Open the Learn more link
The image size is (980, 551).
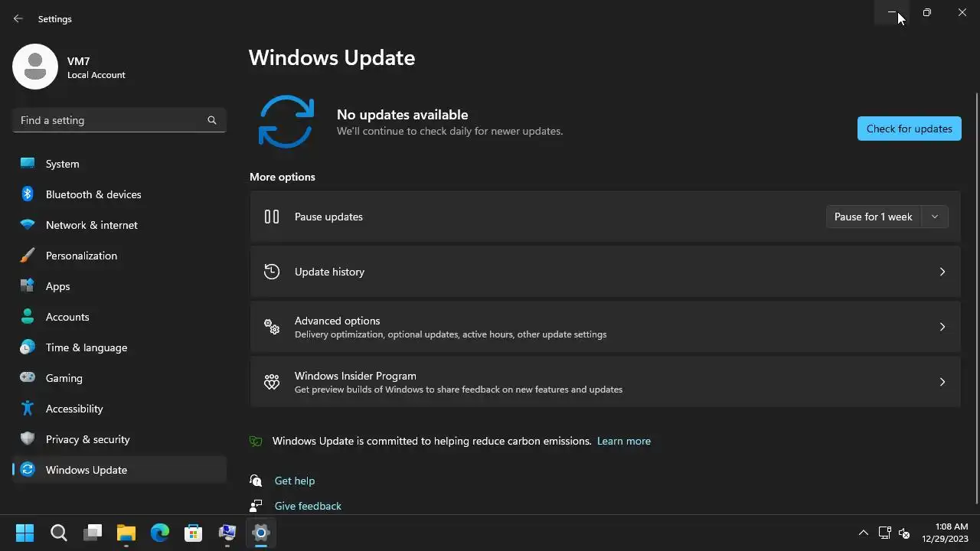(624, 441)
